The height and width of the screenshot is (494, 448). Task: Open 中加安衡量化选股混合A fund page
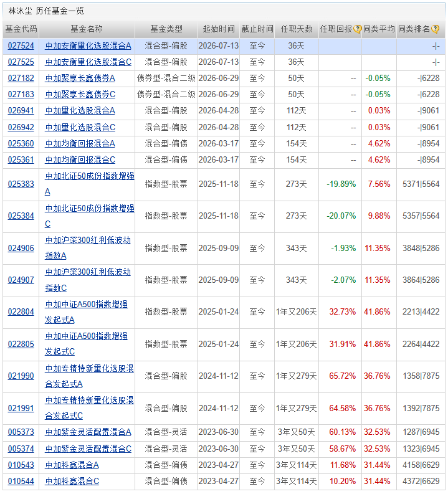point(88,46)
